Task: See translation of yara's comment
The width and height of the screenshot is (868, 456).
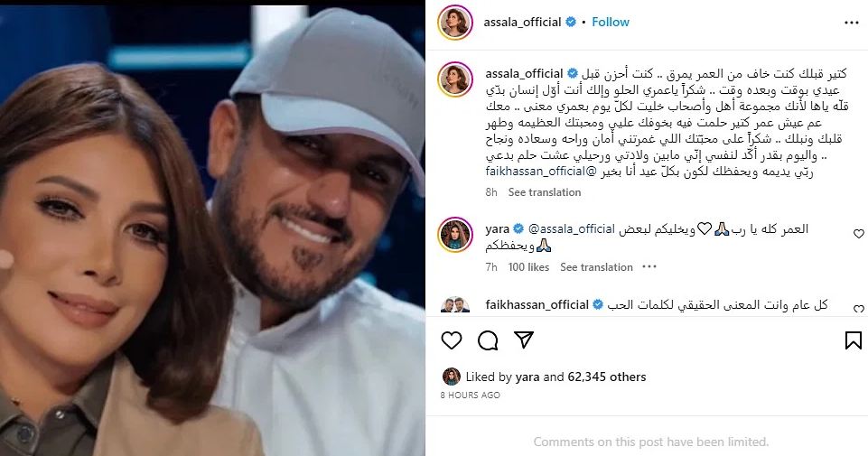Action: pyautogui.click(x=596, y=266)
